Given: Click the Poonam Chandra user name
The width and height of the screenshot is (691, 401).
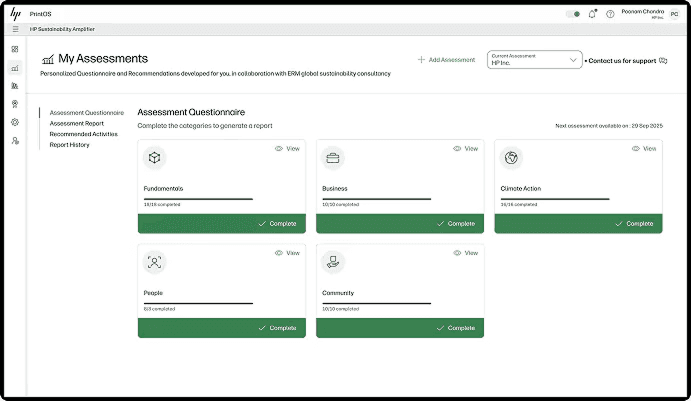Looking at the screenshot, I should [x=643, y=11].
